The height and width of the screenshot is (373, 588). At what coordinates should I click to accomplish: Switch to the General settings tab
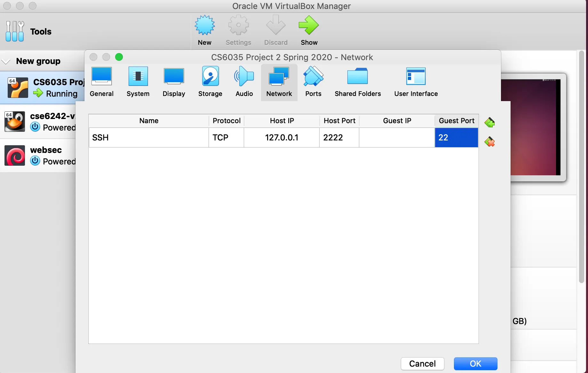[101, 82]
